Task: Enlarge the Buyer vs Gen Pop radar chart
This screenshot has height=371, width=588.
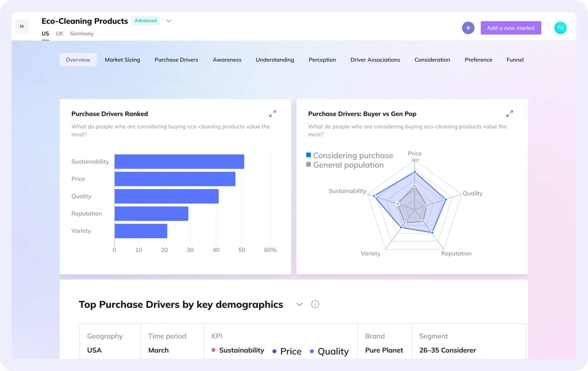Action: 510,113
